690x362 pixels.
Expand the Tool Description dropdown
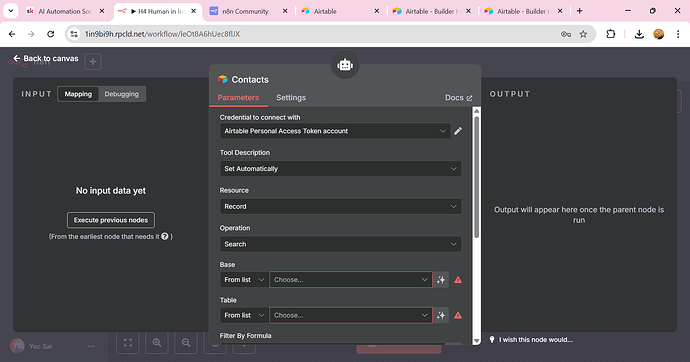click(341, 169)
